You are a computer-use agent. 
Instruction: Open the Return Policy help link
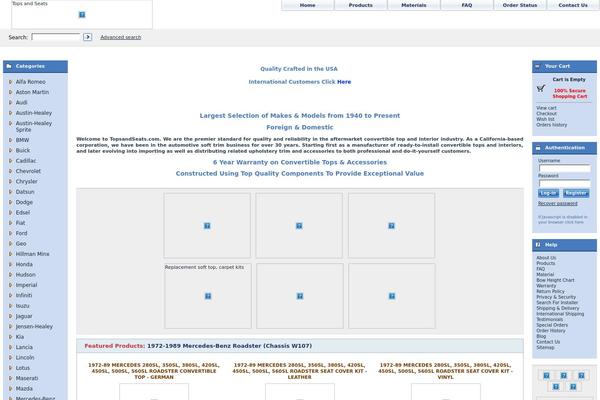tap(550, 291)
